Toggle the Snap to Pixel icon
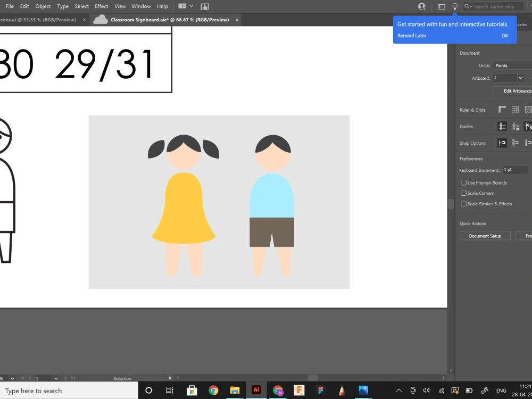This screenshot has height=399, width=532. (528, 143)
